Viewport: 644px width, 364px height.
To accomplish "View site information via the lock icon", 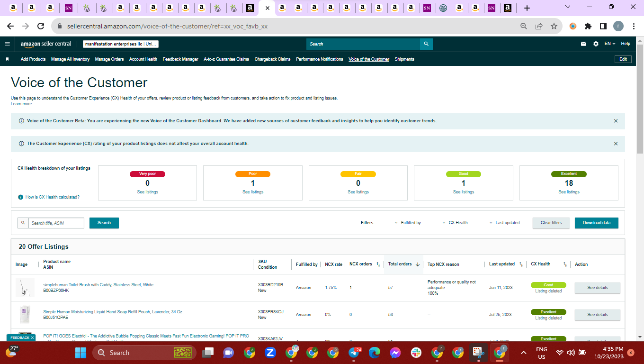I will (60, 27).
